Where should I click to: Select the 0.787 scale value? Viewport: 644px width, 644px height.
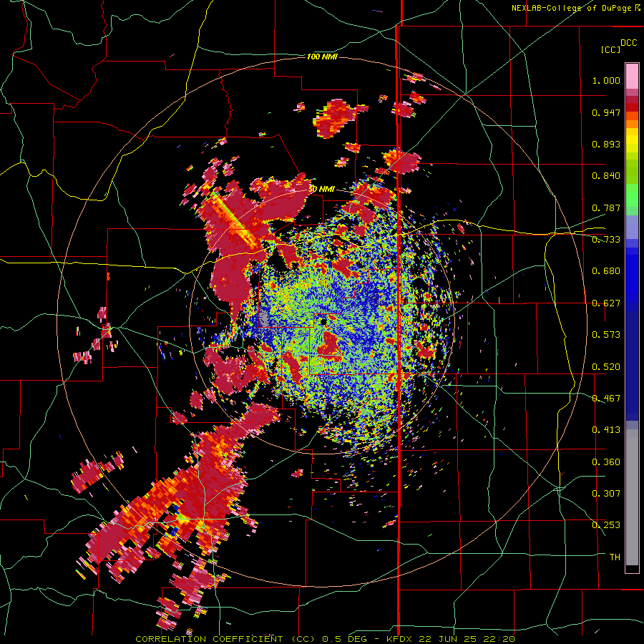click(x=606, y=208)
